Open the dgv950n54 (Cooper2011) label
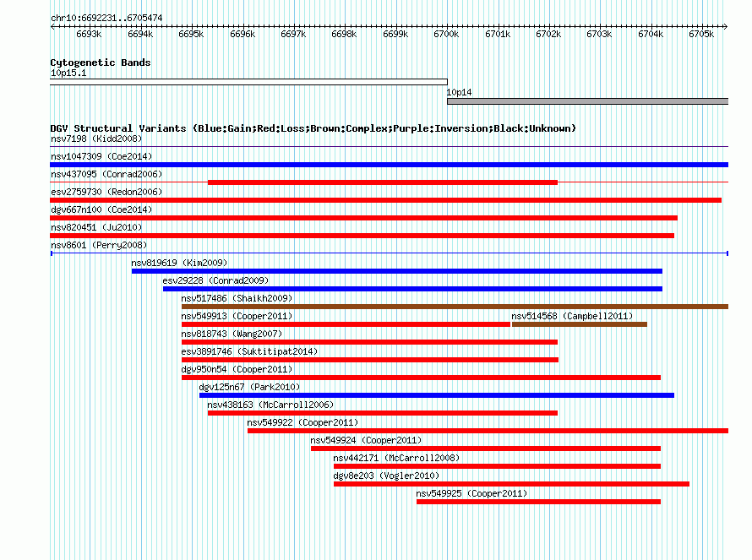752x560 pixels. 237,370
